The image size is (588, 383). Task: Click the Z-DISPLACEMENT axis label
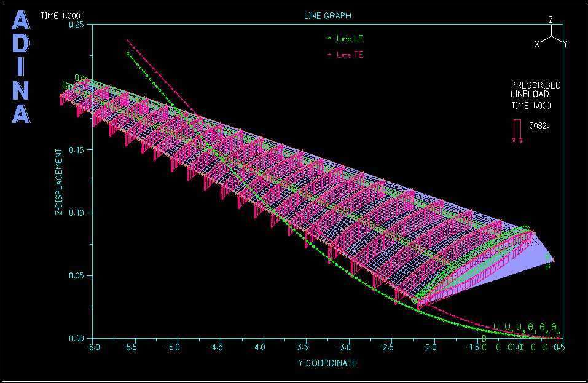(x=58, y=181)
